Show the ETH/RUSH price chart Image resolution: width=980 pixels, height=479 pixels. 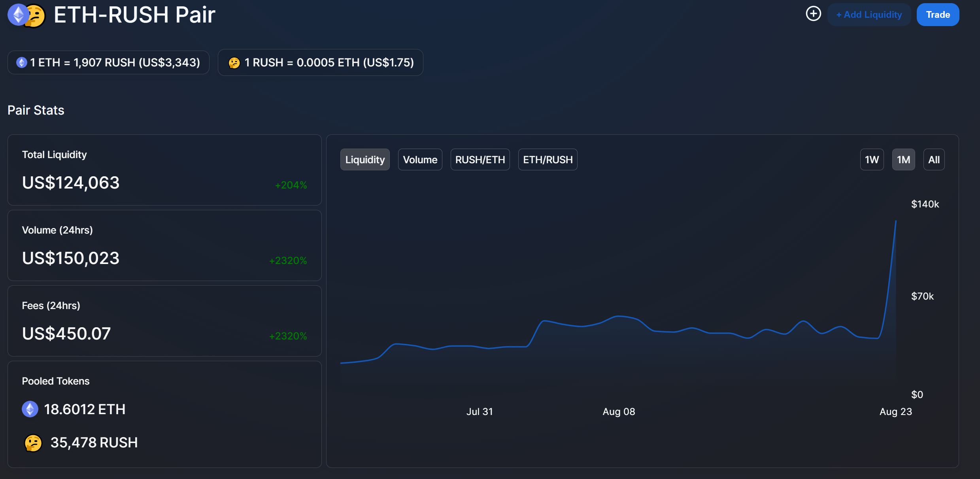548,160
